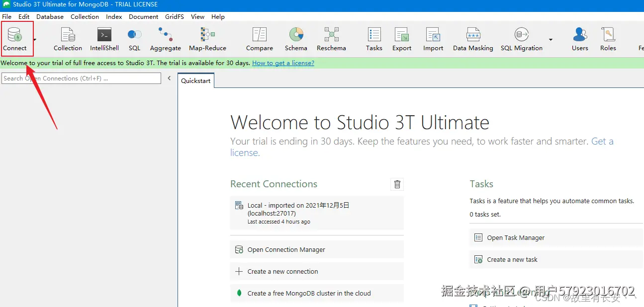Clear recent connections with trash icon
644x307 pixels.
coord(397,184)
